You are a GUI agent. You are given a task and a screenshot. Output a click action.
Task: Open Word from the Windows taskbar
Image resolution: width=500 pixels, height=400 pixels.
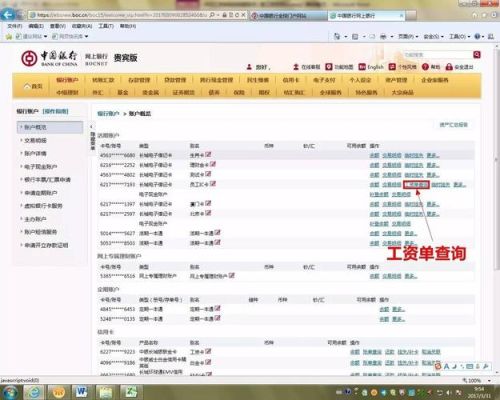pyautogui.click(x=82, y=392)
